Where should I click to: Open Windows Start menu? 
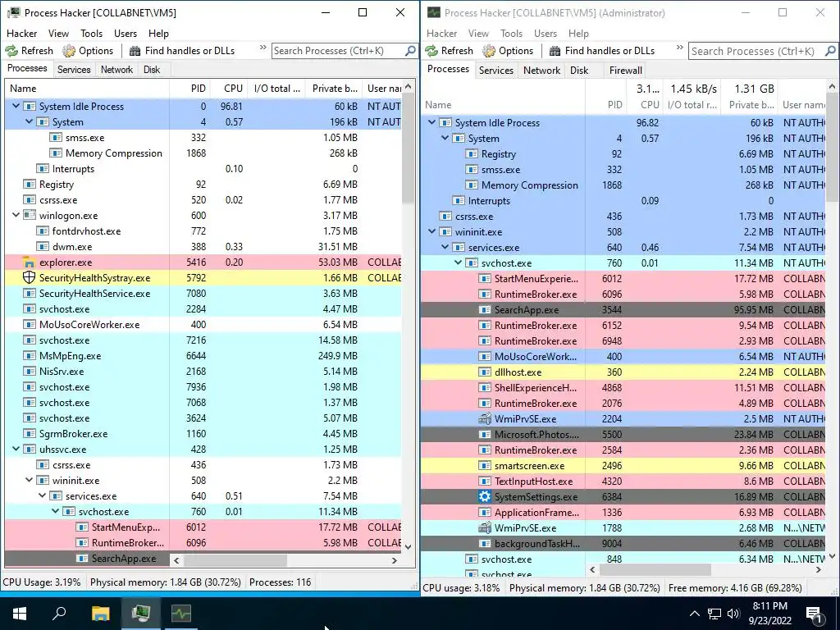(20, 614)
